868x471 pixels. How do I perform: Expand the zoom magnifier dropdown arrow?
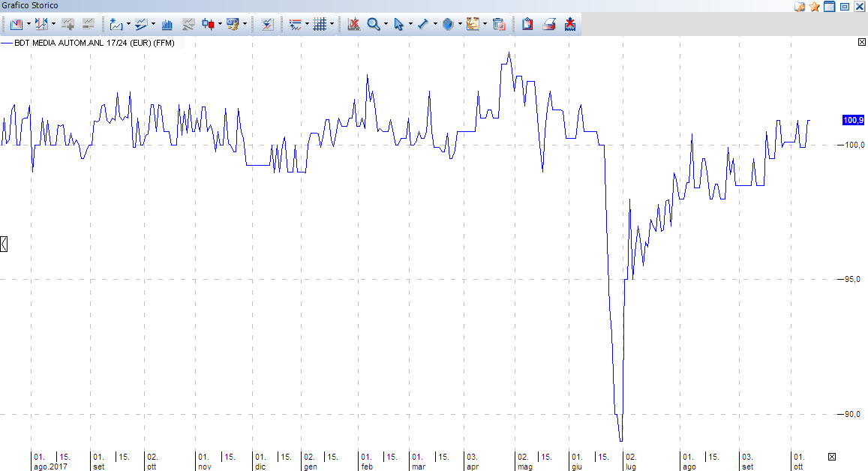click(386, 24)
